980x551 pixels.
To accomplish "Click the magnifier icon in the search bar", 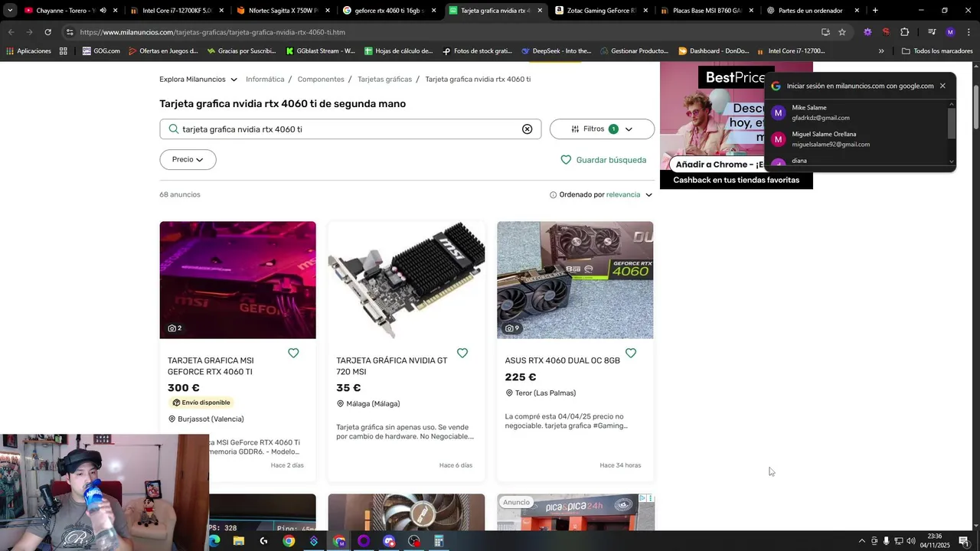I will point(174,129).
